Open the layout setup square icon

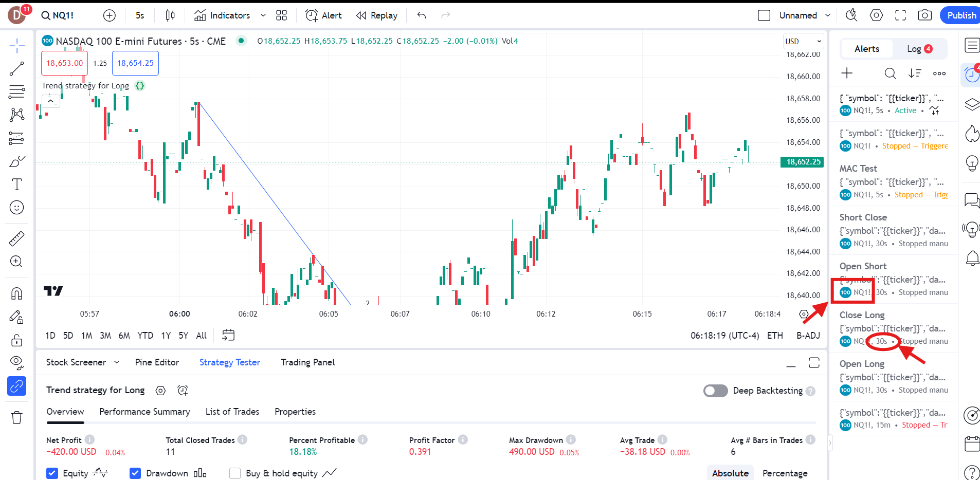[764, 15]
